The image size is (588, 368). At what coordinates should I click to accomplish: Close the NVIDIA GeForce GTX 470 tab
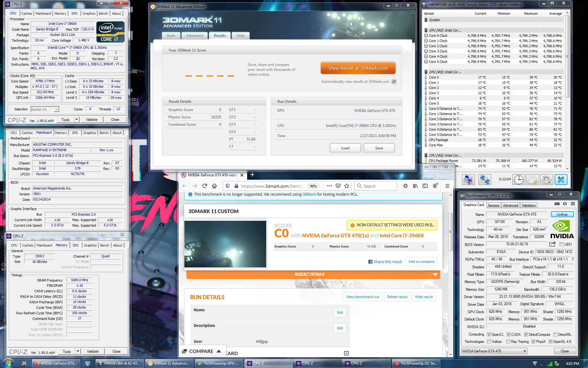point(242,175)
